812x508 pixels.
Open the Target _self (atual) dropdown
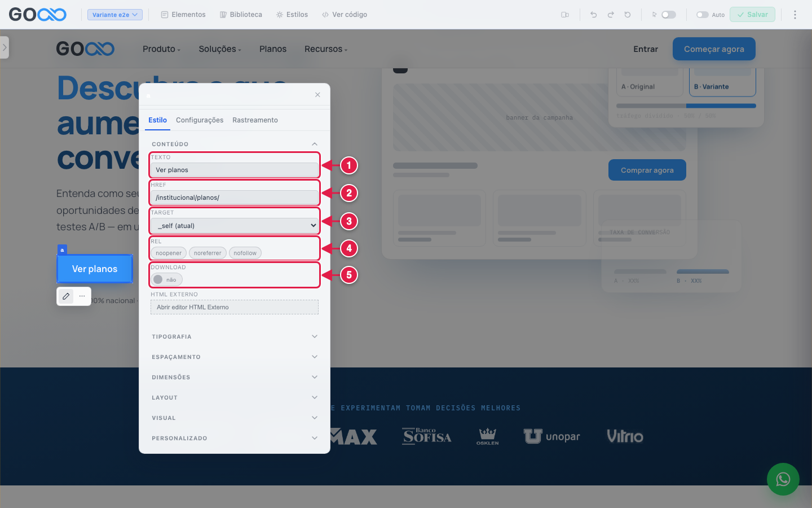[235, 226]
